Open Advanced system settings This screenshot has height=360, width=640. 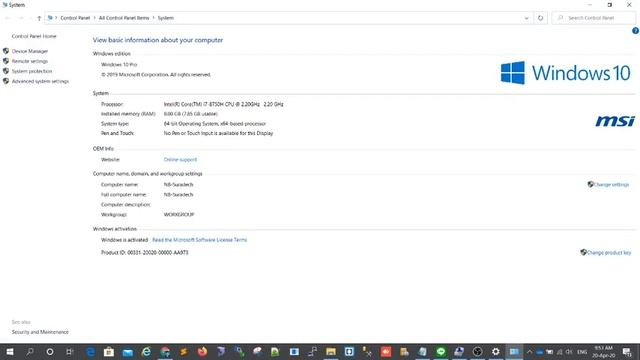coord(40,81)
